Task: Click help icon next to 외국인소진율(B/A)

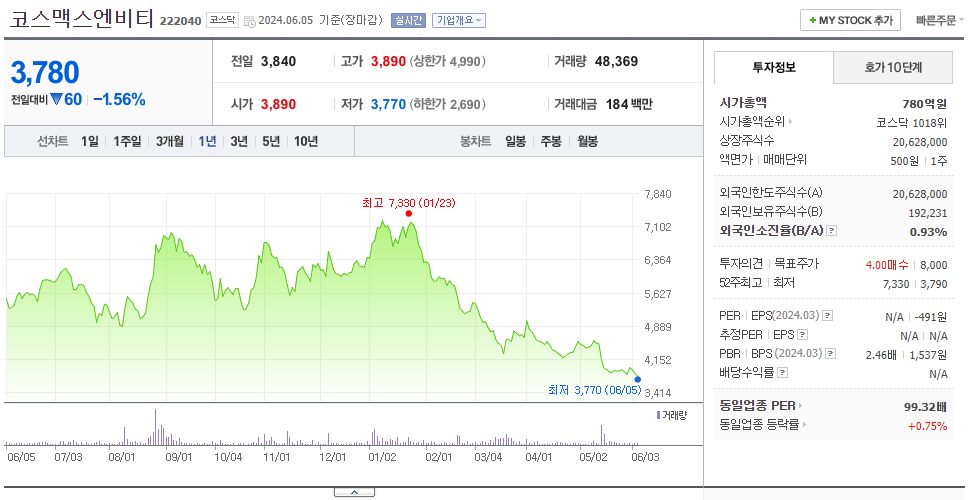Action: pos(832,231)
